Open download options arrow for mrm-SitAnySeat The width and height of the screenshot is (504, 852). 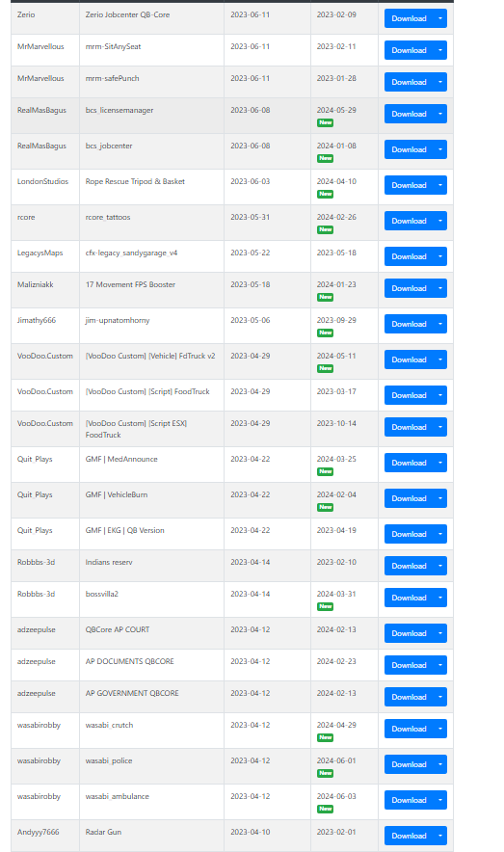pos(440,50)
